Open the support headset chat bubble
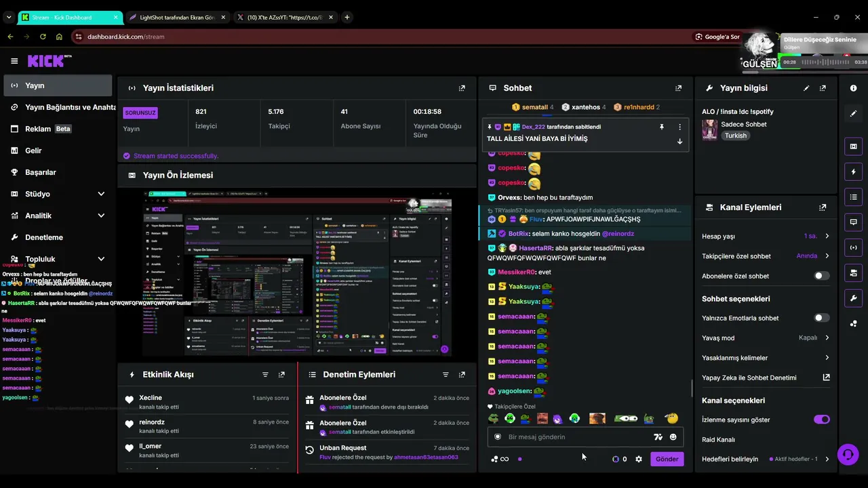Image resolution: width=868 pixels, height=488 pixels. pyautogui.click(x=848, y=454)
